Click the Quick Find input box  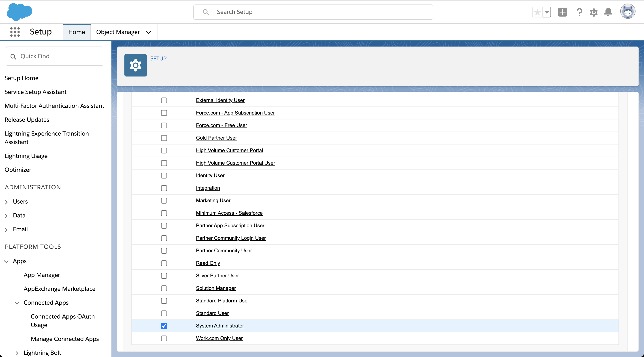pos(55,56)
